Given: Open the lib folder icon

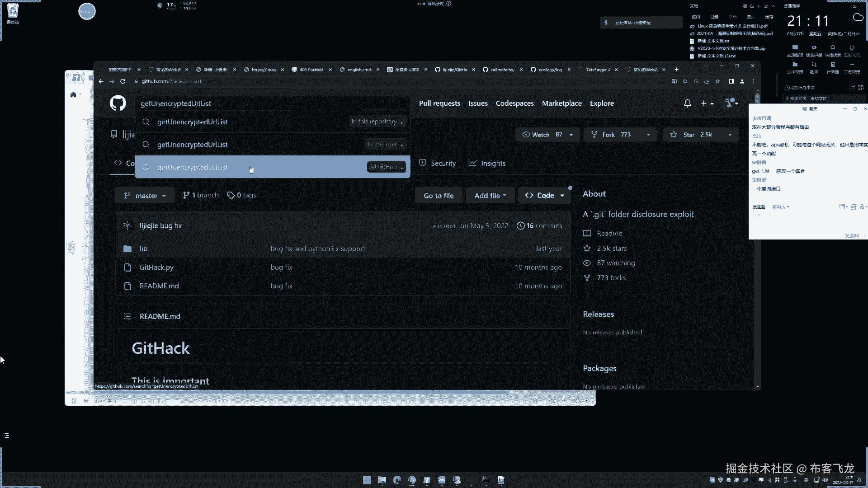Looking at the screenshot, I should tap(127, 249).
